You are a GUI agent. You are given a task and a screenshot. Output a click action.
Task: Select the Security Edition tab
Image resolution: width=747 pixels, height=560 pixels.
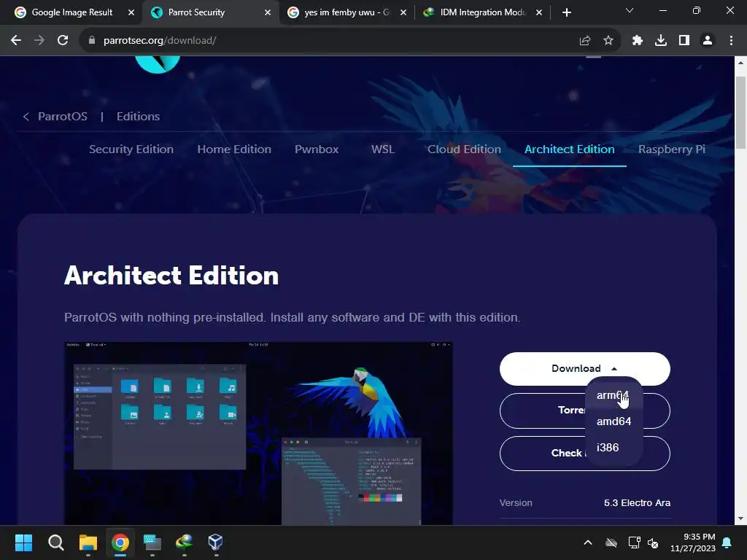coord(131,149)
